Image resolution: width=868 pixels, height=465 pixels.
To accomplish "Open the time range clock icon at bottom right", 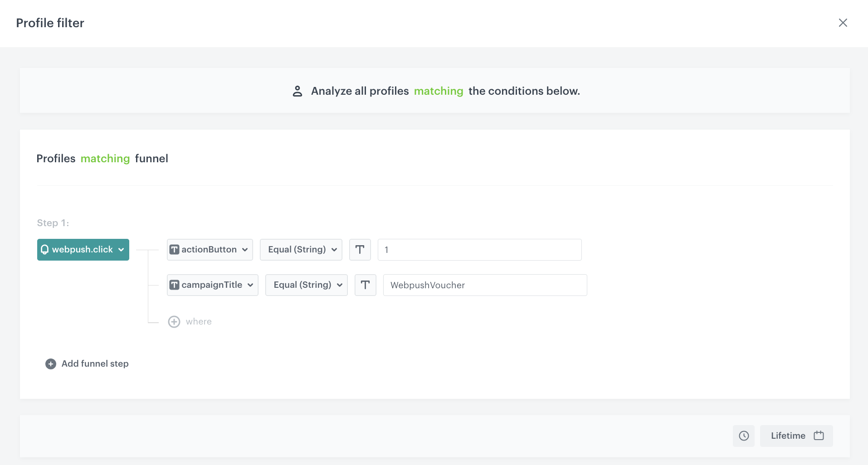I will (743, 436).
